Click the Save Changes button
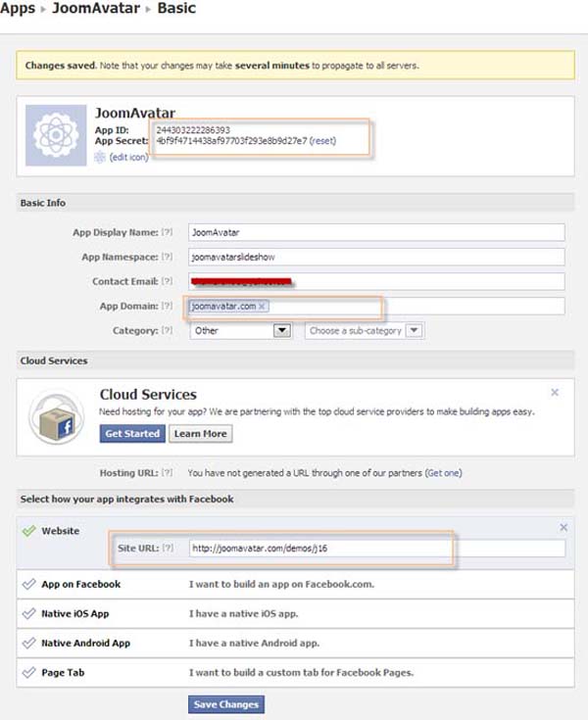 [226, 704]
